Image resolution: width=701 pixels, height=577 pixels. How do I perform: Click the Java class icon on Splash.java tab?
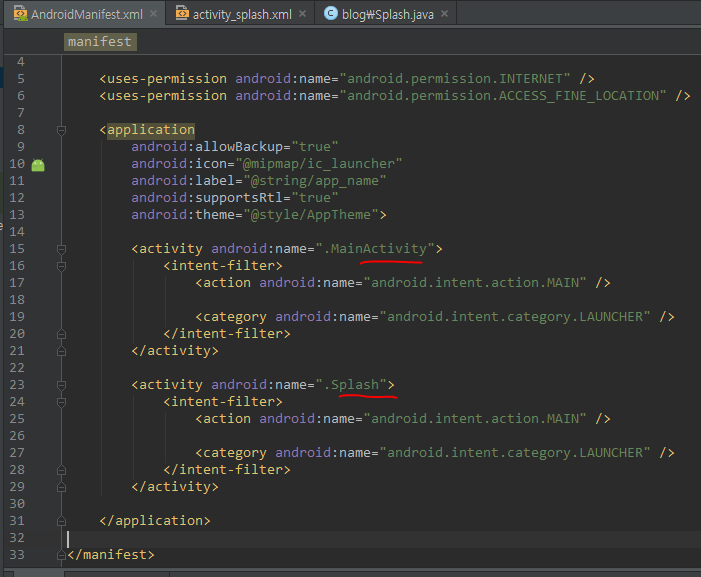[x=330, y=13]
